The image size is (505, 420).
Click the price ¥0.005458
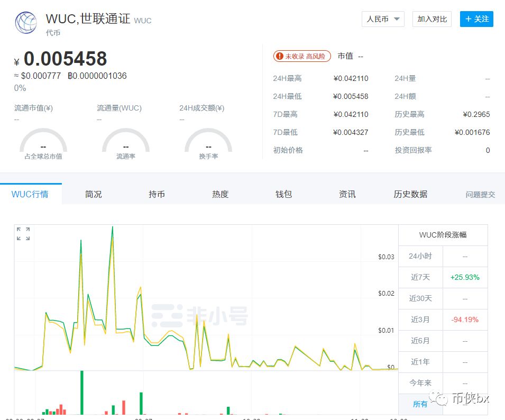[x=61, y=59]
